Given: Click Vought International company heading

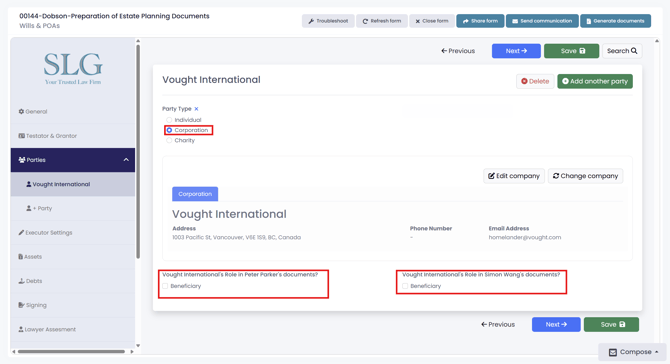Looking at the screenshot, I should tap(229, 214).
